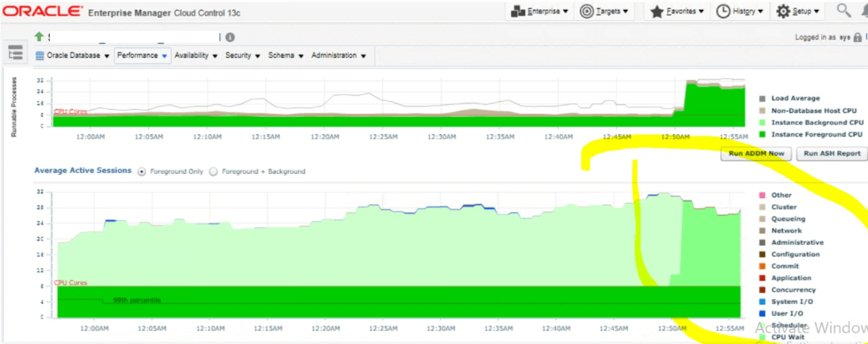Click the Enterprise buildings icon
The image size is (868, 344).
[x=518, y=12]
